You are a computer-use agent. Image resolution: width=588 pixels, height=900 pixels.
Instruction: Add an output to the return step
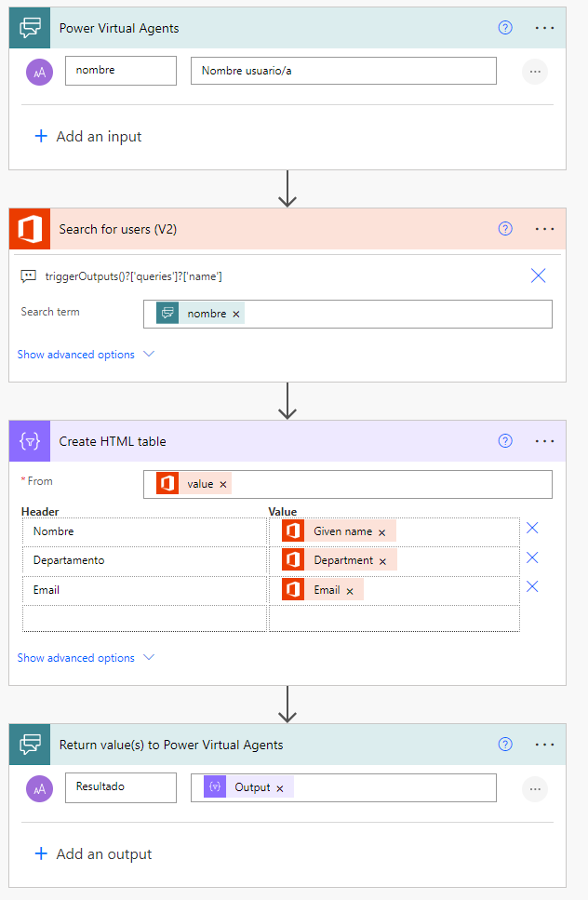(92, 854)
